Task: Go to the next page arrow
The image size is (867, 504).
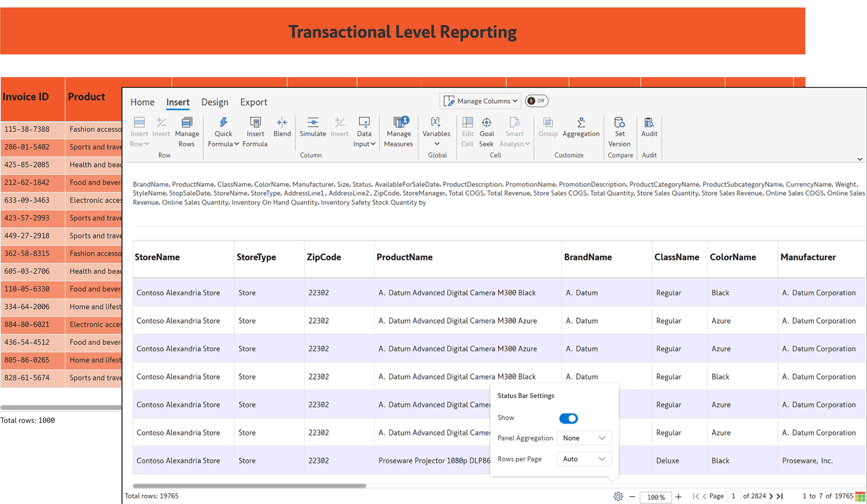Action: (x=771, y=496)
